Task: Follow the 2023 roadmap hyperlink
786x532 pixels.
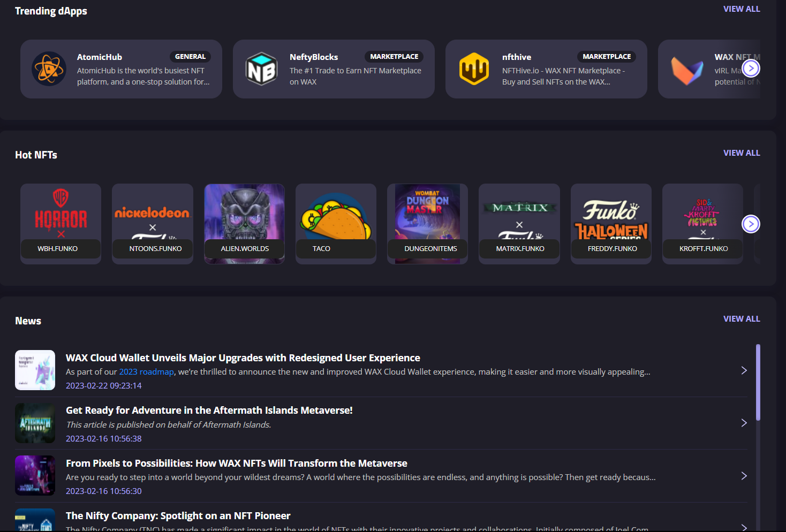Action: [146, 372]
